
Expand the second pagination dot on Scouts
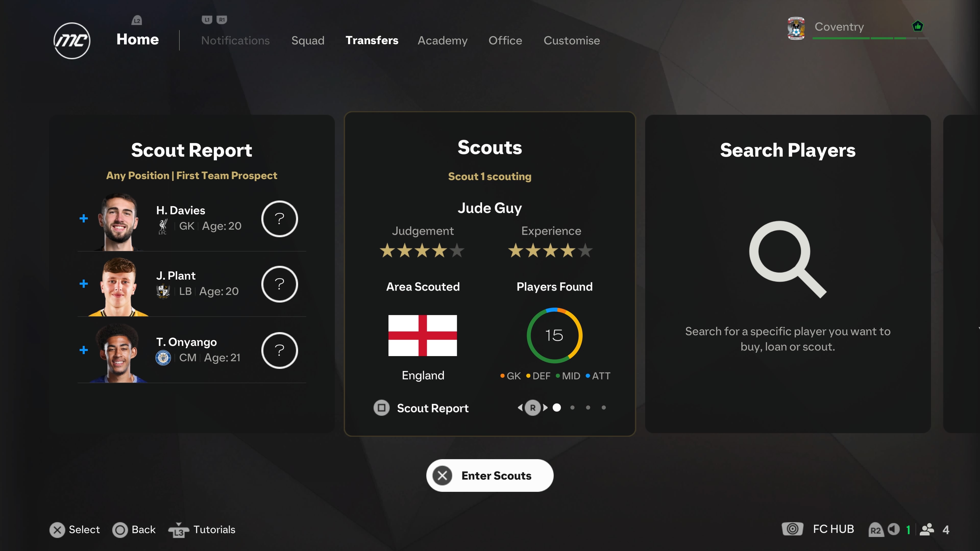[x=573, y=407]
